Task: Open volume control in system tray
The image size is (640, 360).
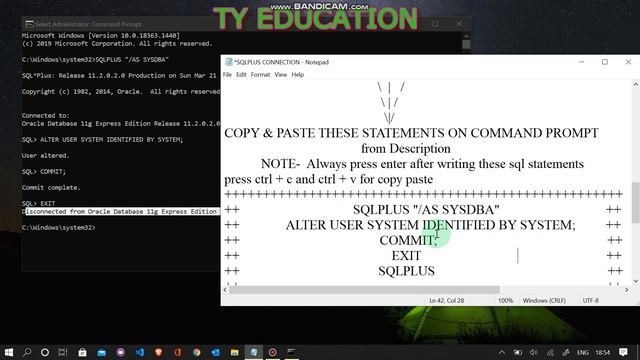Action: pyautogui.click(x=533, y=352)
